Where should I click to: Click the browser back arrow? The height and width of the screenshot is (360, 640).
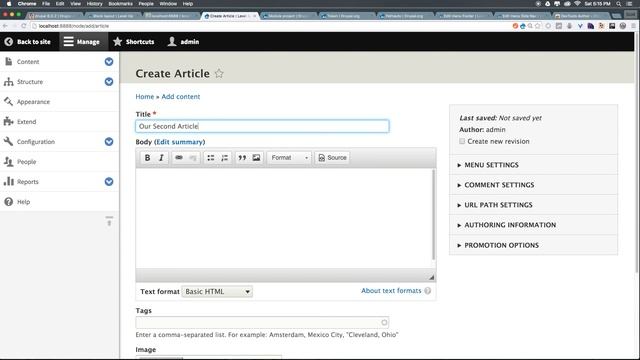5,26
